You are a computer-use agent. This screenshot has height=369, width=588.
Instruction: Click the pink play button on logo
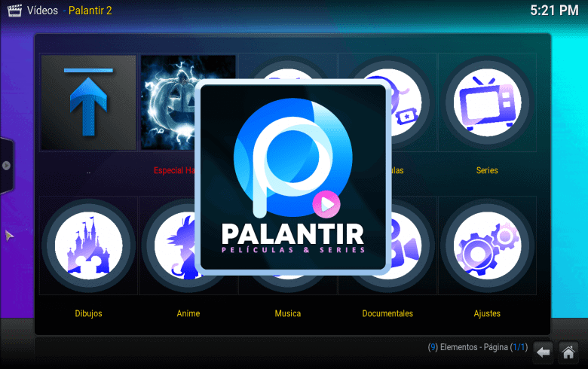(x=326, y=204)
